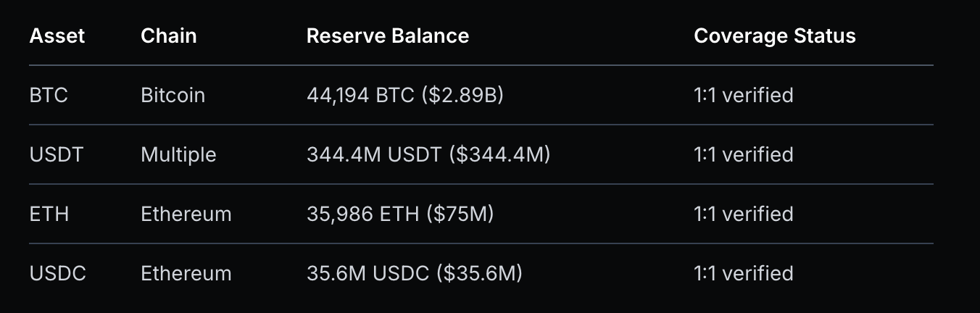Viewport: 980px width, 313px height.
Task: Click Ethereum chain in the ETH row
Action: (186, 214)
